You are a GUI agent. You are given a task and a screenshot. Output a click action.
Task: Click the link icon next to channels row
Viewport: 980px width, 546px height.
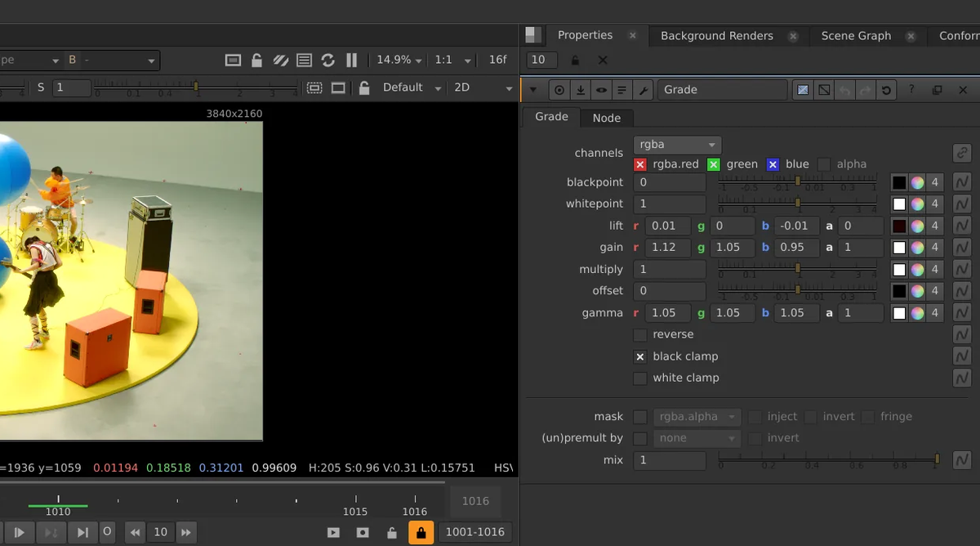coord(962,153)
